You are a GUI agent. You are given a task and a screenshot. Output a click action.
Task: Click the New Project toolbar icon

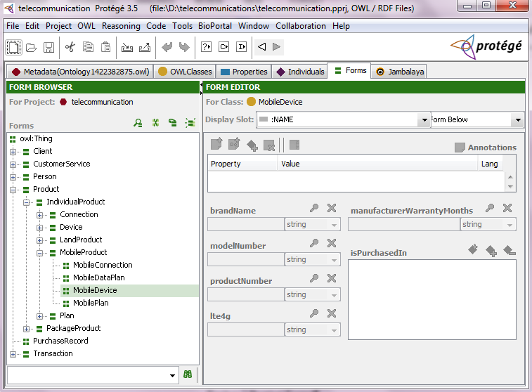[13, 47]
